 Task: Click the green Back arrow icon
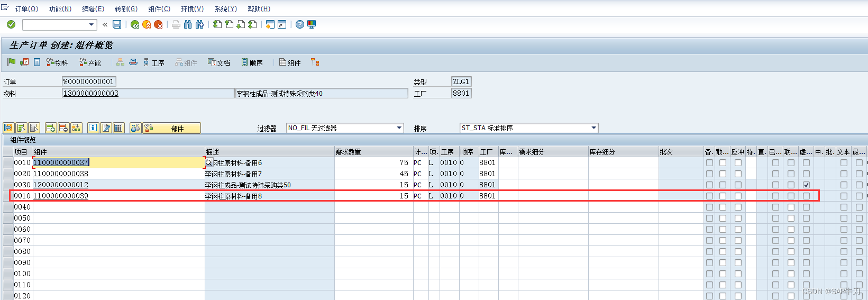[135, 24]
